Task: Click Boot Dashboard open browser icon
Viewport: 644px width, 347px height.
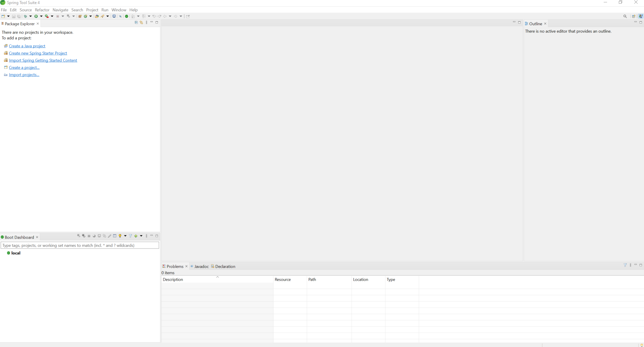Action: coord(94,236)
